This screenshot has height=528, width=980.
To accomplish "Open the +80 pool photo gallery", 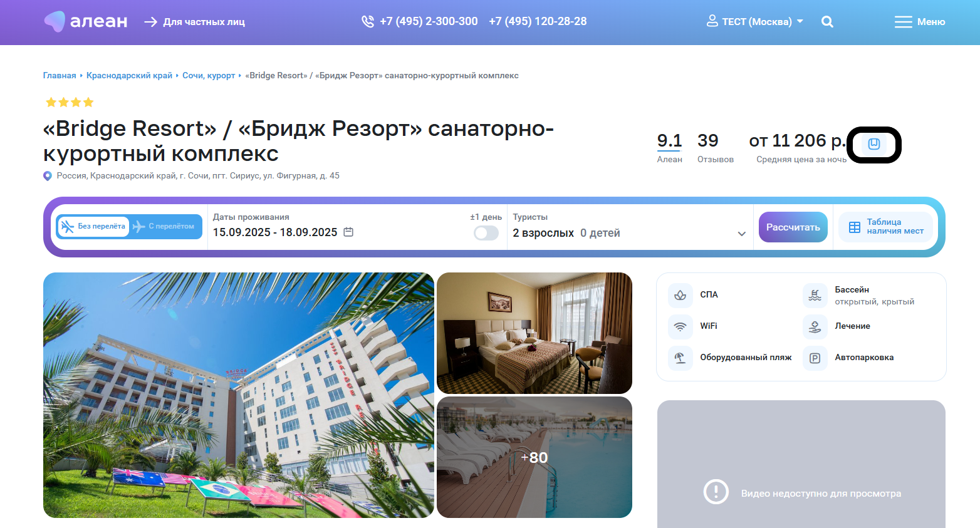I will coord(534,457).
